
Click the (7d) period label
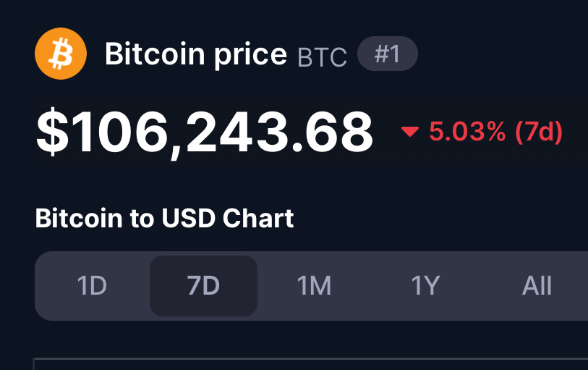coord(539,132)
